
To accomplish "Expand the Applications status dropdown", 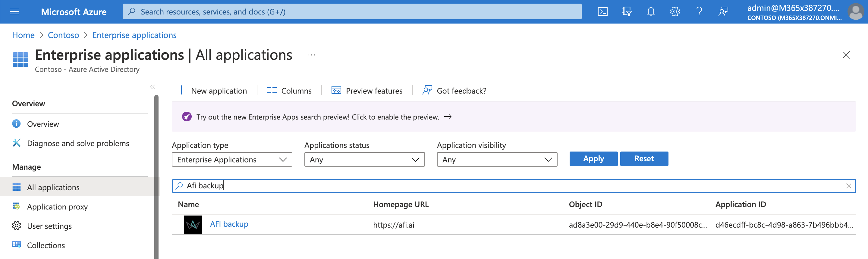I will (364, 159).
